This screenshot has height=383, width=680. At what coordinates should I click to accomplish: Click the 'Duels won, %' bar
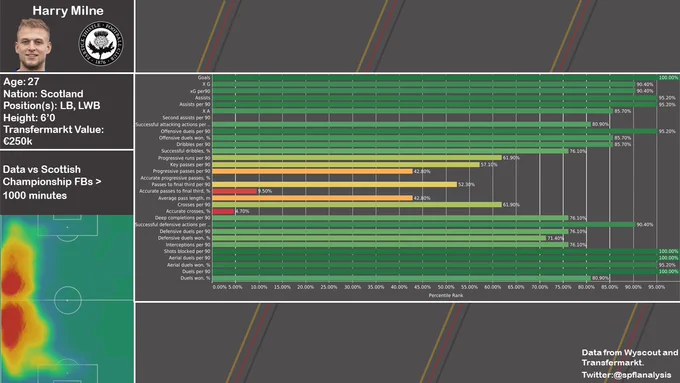click(x=402, y=278)
